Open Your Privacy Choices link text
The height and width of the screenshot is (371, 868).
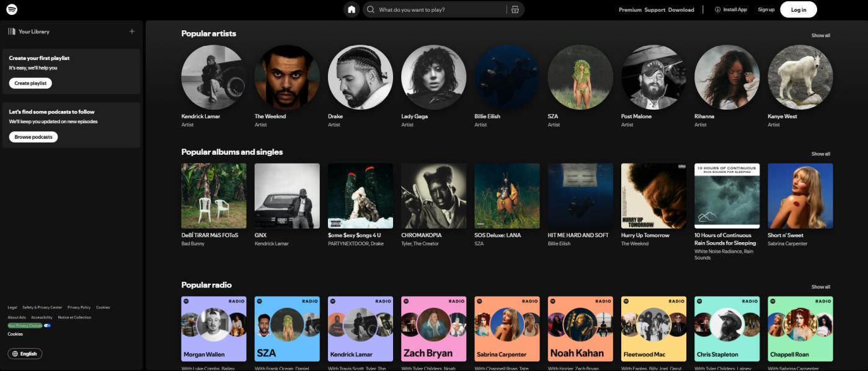[x=25, y=325]
